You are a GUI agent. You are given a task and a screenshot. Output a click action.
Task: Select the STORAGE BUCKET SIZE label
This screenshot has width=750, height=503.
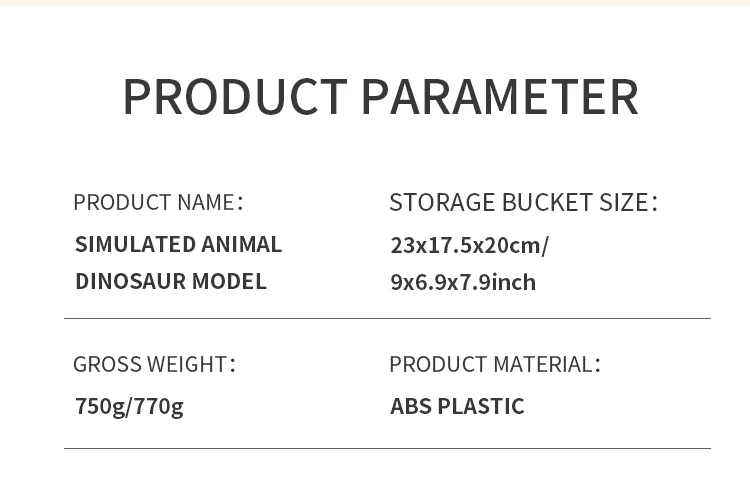(522, 202)
